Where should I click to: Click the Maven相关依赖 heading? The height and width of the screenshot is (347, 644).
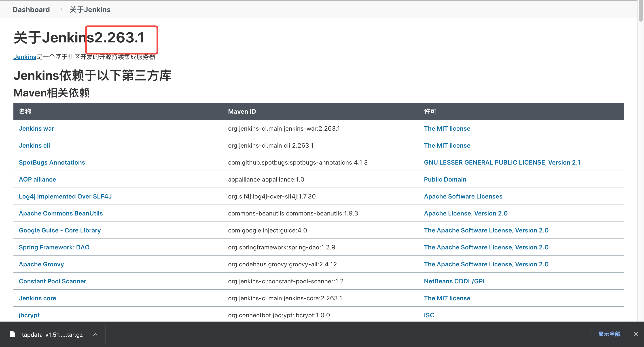click(51, 93)
